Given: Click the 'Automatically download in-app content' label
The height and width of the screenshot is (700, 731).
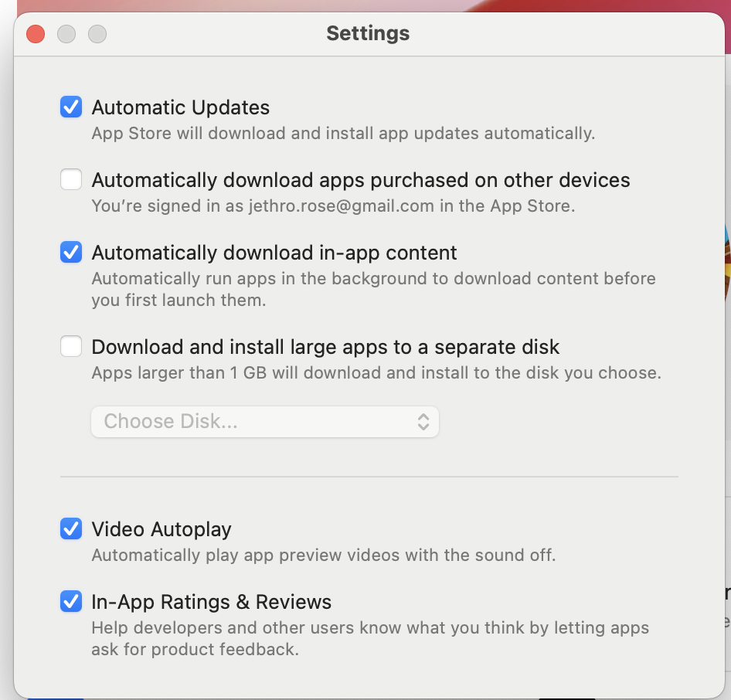Looking at the screenshot, I should (x=274, y=253).
